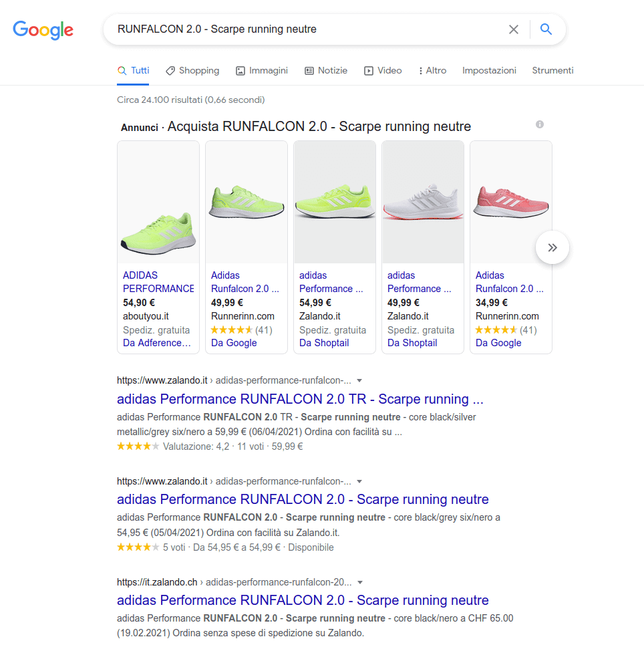
Task: Click the search query input field
Action: [307, 29]
